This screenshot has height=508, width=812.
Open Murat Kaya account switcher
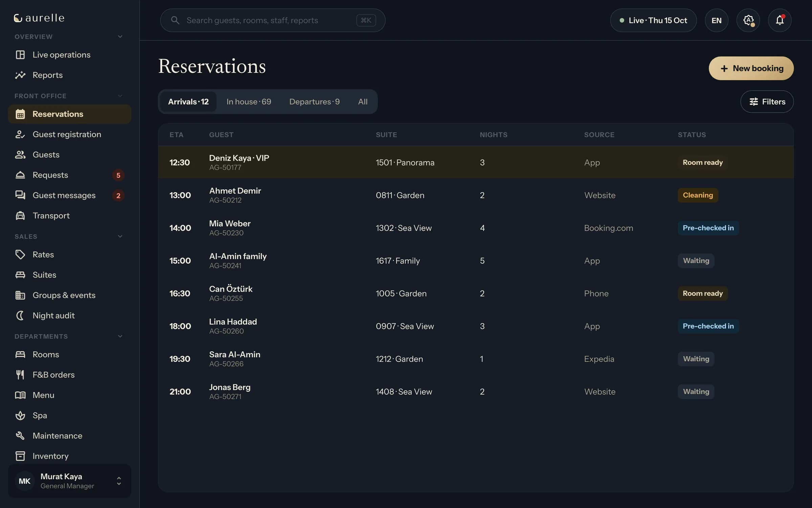coord(70,481)
